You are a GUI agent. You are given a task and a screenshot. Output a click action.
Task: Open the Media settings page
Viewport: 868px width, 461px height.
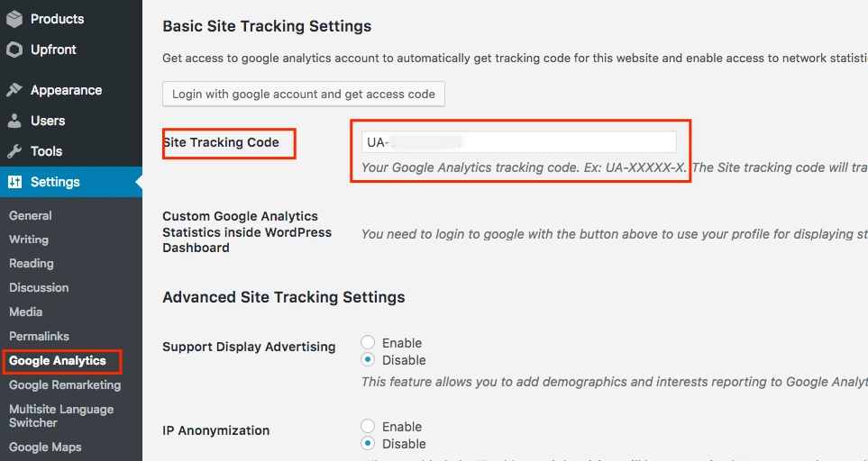[x=26, y=312]
